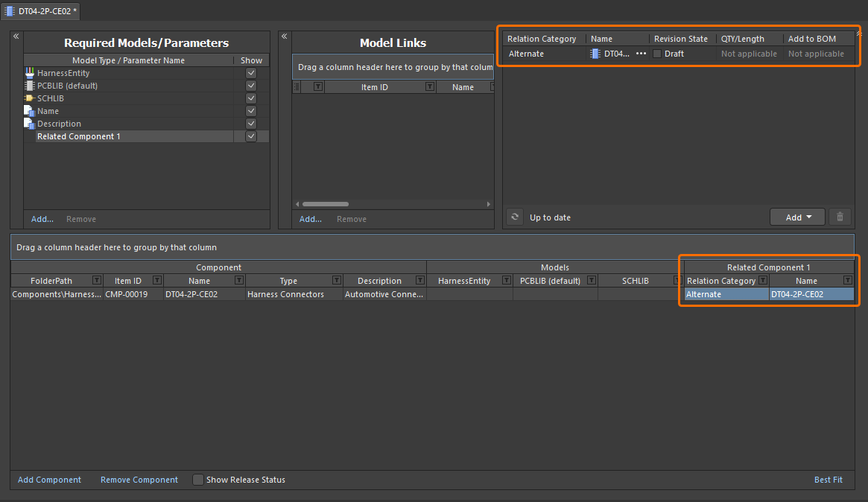Click Add... under Required Models/Parameters
The image size is (868, 502).
pos(42,219)
